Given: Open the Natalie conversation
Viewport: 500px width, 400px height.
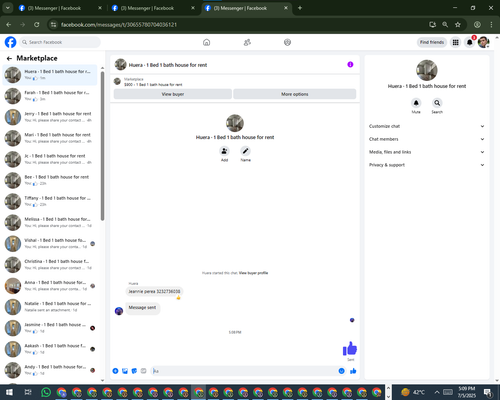Looking at the screenshot, I should pos(50,307).
